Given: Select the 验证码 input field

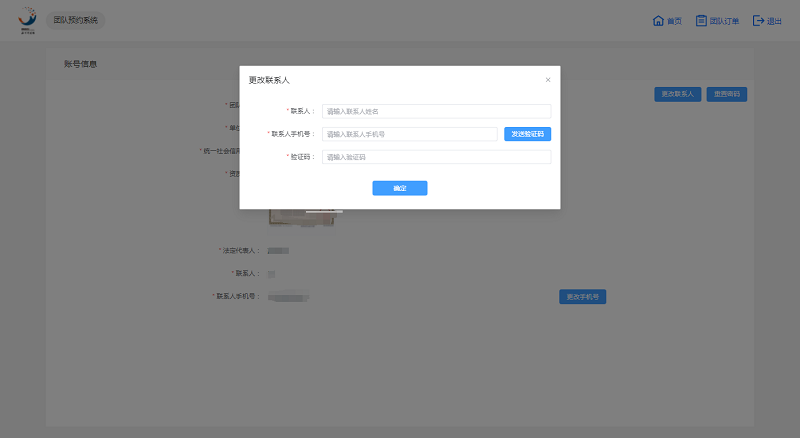Looking at the screenshot, I should (x=436, y=157).
